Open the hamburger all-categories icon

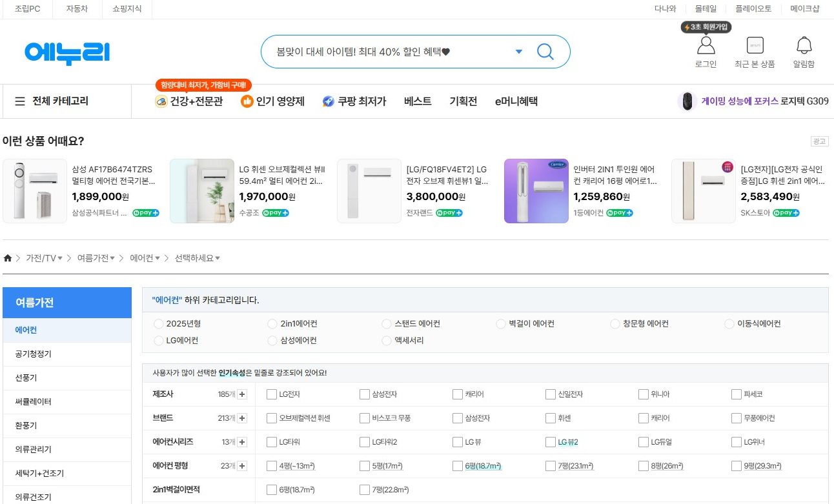click(20, 101)
